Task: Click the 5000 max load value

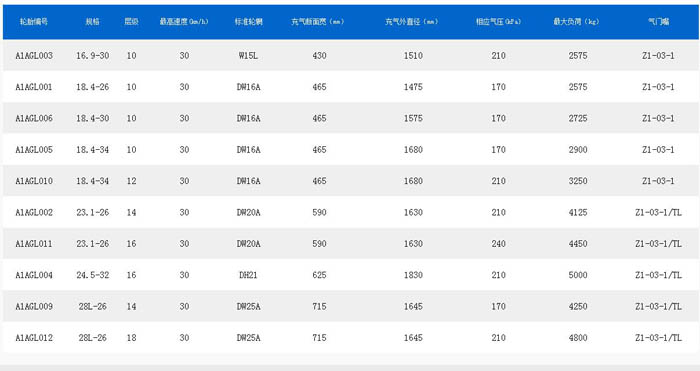Action: point(578,275)
